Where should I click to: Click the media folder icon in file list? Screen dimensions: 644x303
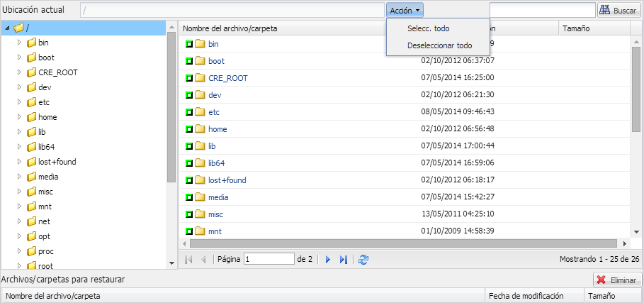(x=200, y=197)
